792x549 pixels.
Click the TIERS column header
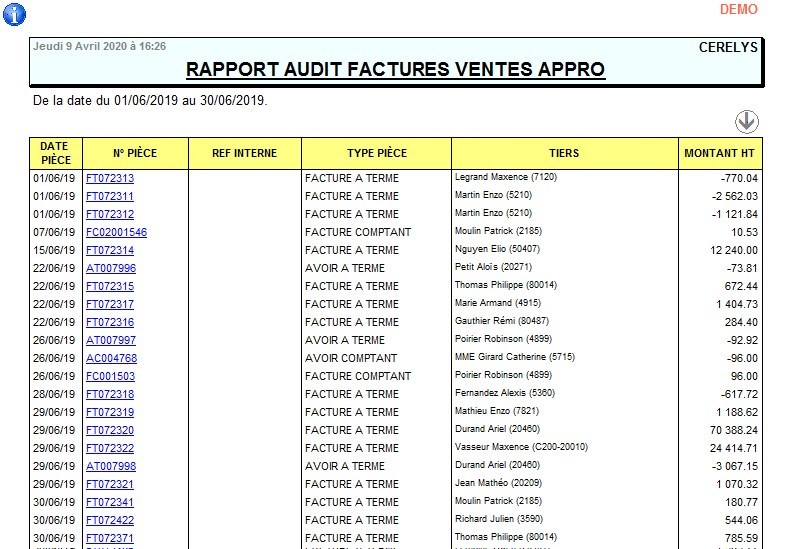(564, 153)
